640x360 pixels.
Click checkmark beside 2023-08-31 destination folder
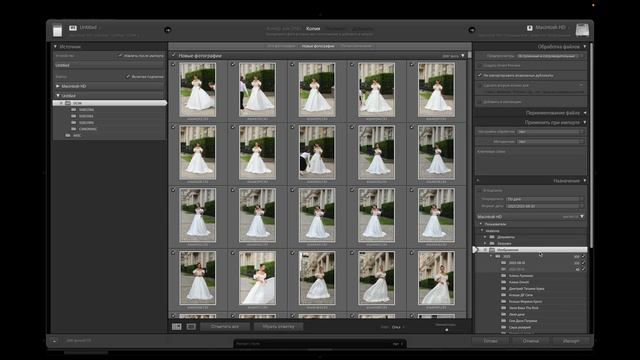583,263
